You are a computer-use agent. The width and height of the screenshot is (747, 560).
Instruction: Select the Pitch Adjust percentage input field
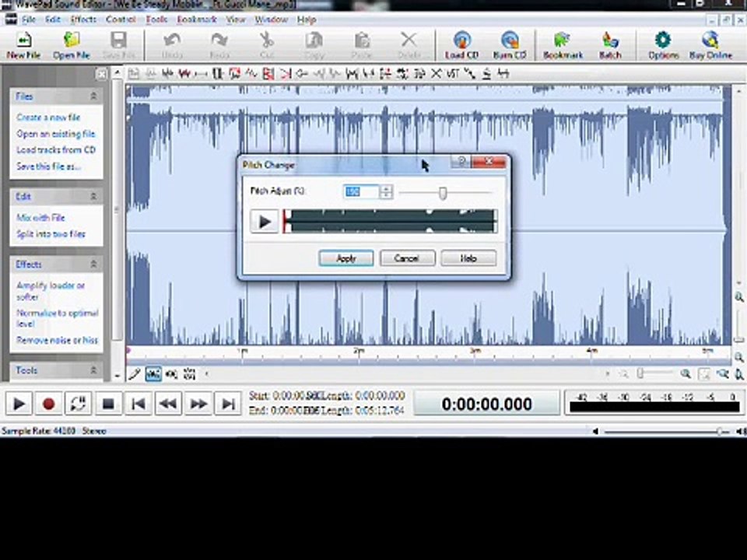[362, 191]
